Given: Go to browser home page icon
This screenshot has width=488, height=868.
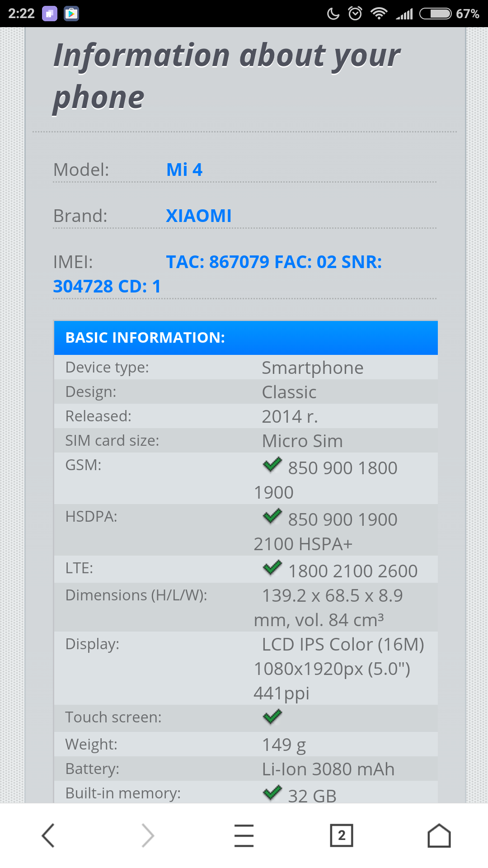Looking at the screenshot, I should (439, 835).
